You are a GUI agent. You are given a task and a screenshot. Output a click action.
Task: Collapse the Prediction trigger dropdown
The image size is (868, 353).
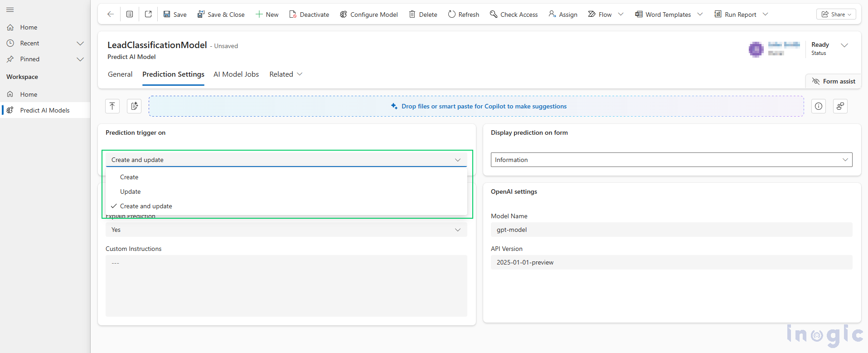(286, 160)
